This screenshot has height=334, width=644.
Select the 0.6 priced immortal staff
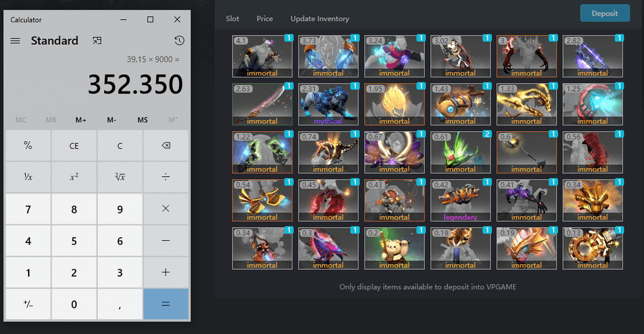tap(527, 152)
